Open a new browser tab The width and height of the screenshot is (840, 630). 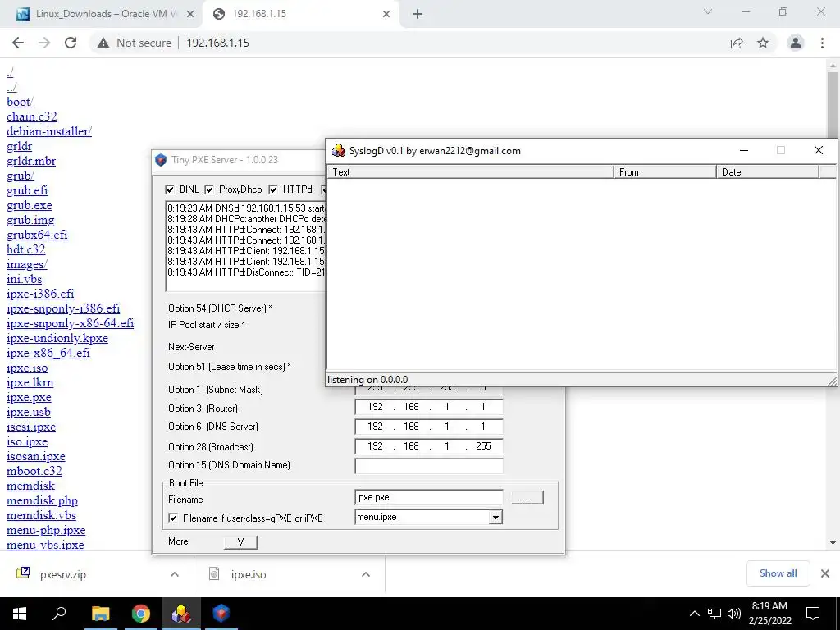coord(418,14)
